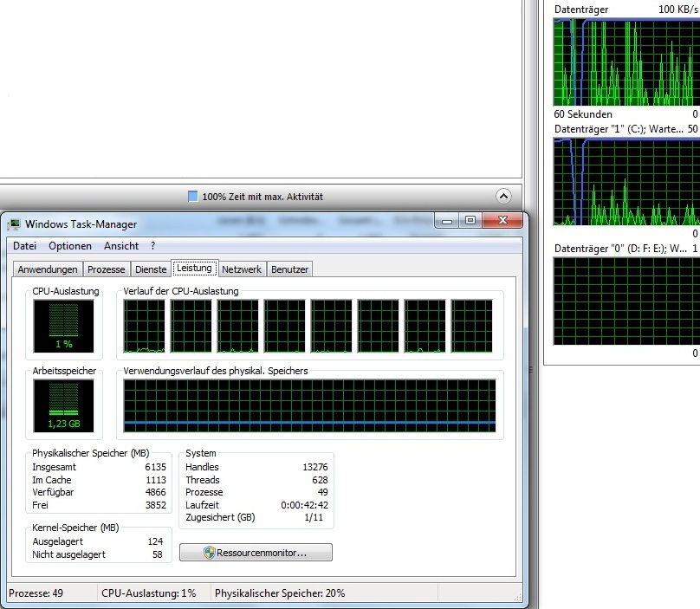Click status bar Prozesse: 49
Image resolution: width=700 pixels, height=609 pixels.
tap(36, 593)
